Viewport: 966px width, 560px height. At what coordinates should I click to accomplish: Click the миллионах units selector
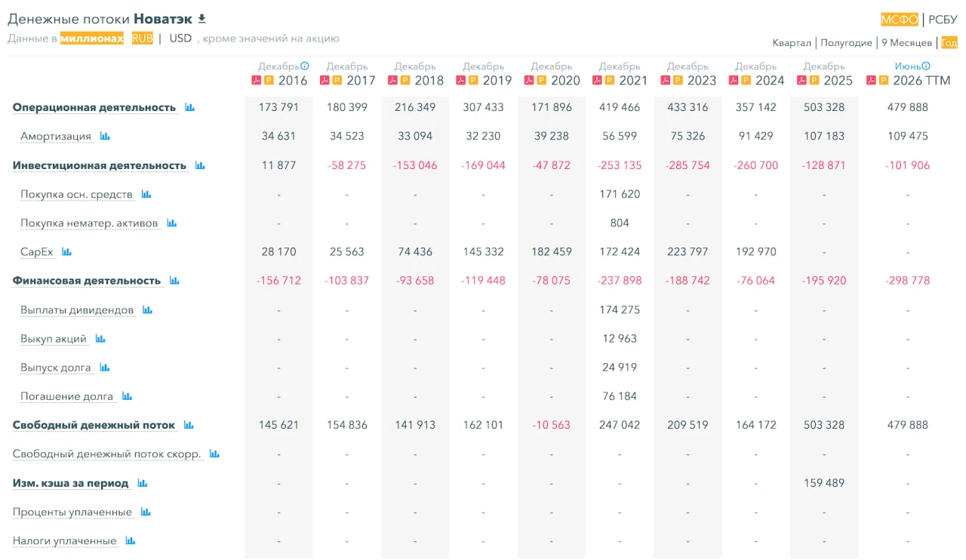(92, 38)
